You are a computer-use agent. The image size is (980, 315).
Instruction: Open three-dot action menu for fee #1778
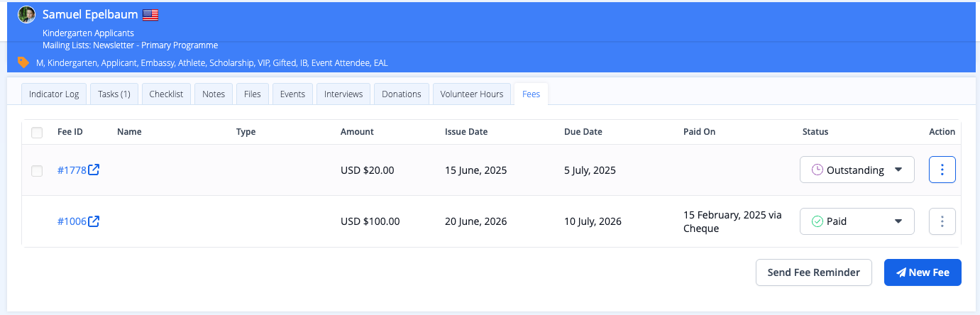[942, 170]
